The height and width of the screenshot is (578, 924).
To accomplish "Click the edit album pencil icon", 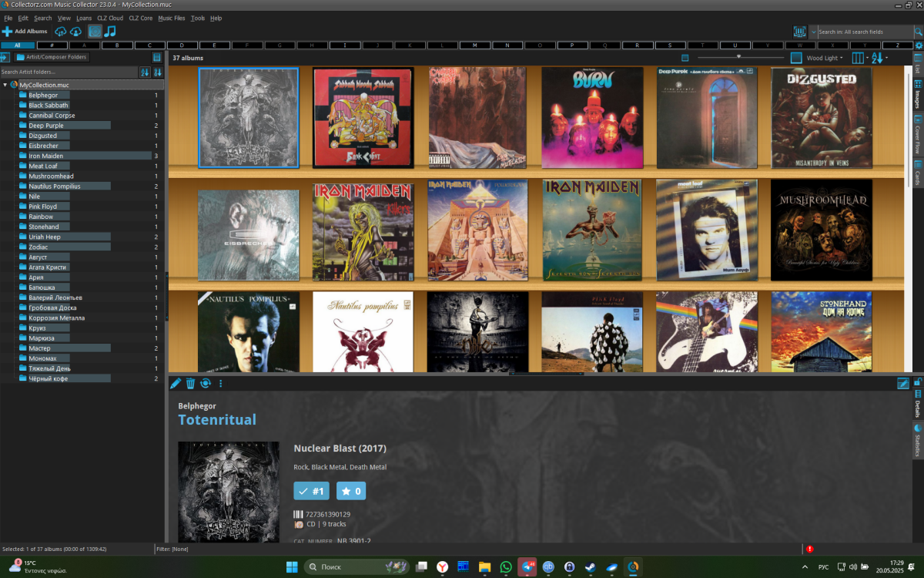I will pos(176,383).
